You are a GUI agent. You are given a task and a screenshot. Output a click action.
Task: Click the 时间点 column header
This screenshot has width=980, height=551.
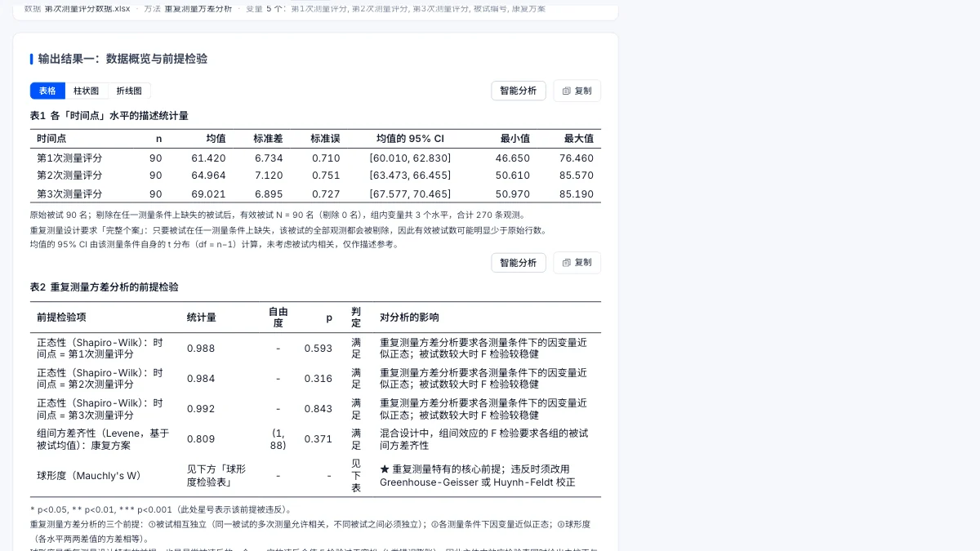click(x=51, y=139)
